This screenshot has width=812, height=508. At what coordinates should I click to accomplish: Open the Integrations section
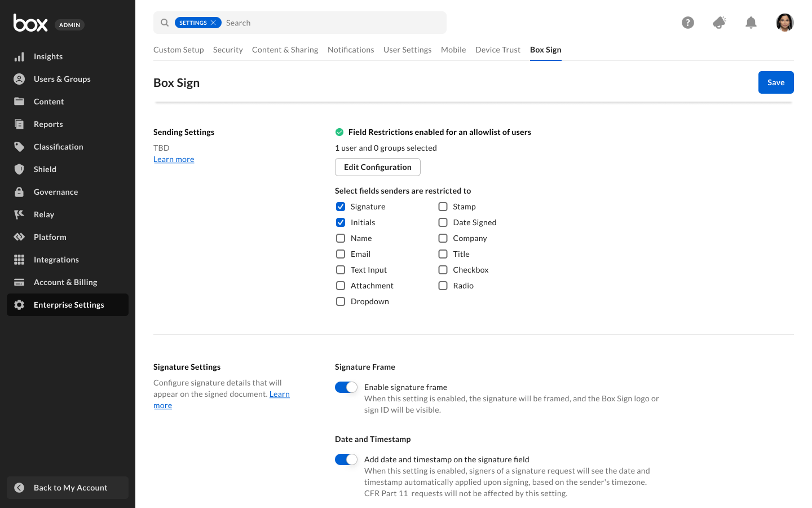(x=56, y=260)
